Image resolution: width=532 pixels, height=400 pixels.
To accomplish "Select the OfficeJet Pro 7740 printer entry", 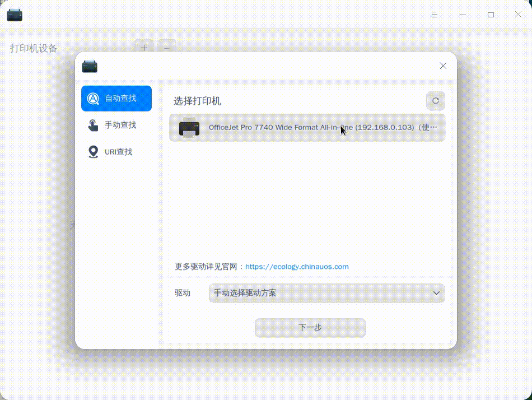I will tap(307, 128).
